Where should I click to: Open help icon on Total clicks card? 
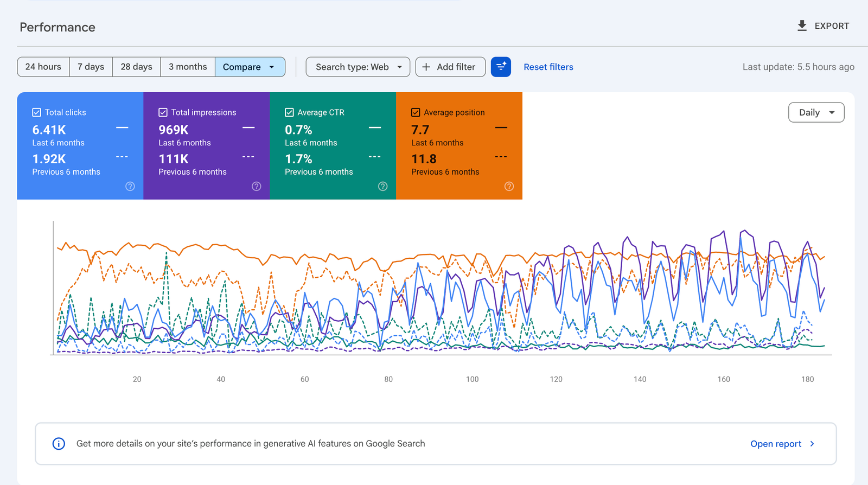130,186
